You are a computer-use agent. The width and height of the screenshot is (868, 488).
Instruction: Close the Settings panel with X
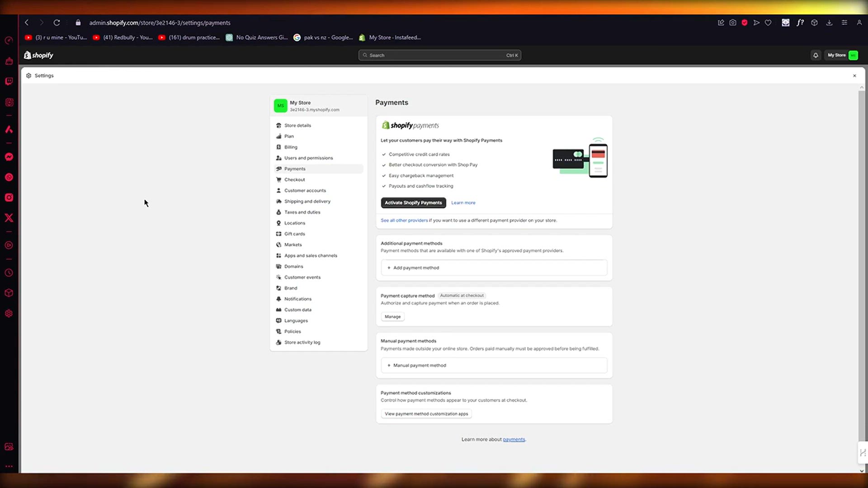854,75
